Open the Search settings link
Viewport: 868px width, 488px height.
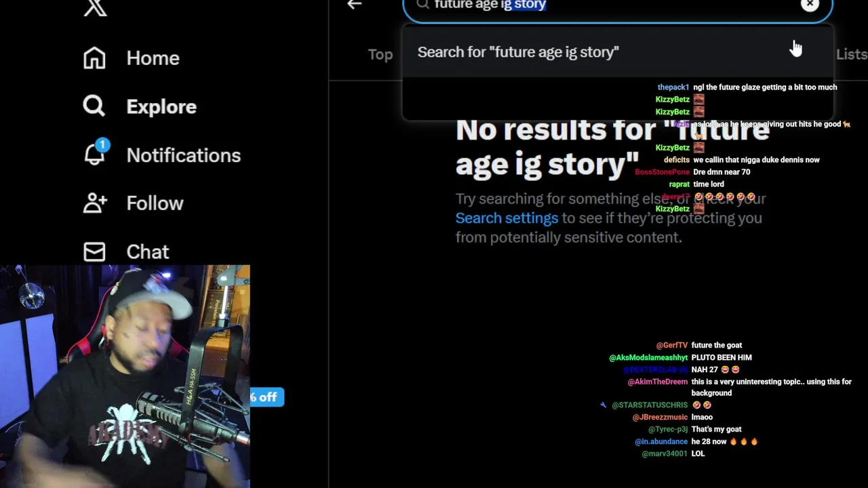pyautogui.click(x=507, y=218)
